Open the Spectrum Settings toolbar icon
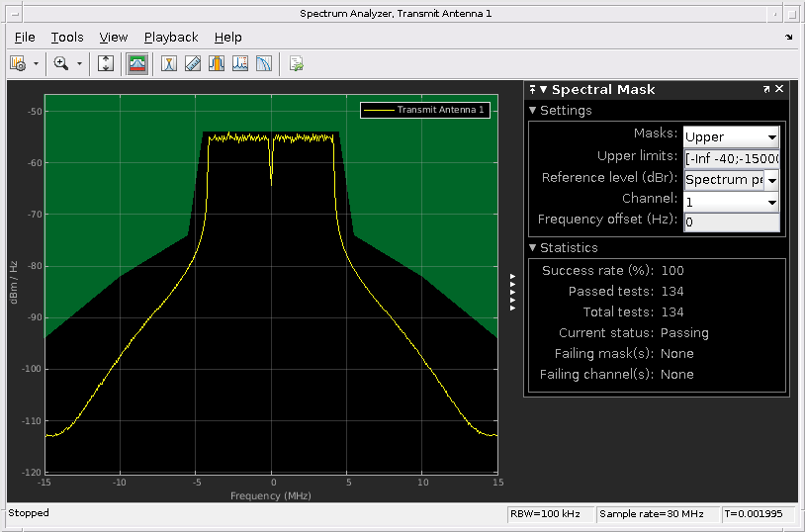The image size is (805, 532). coord(17,63)
